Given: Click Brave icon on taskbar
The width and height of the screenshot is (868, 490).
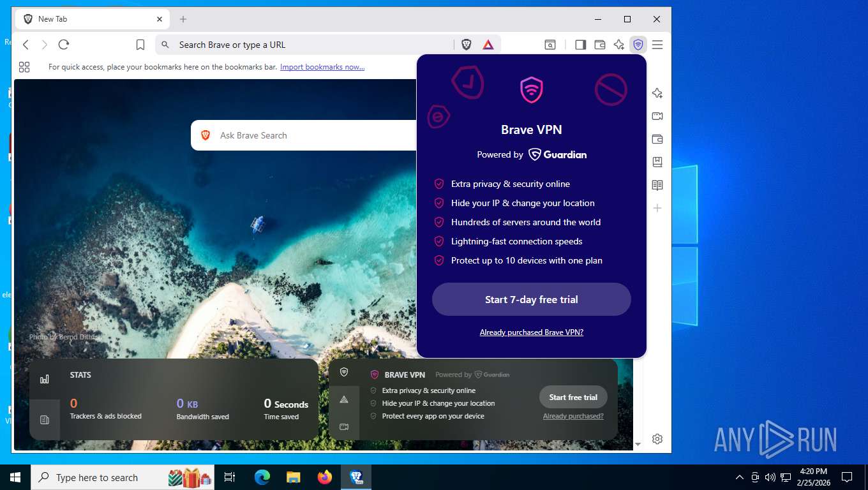Looking at the screenshot, I should [356, 477].
